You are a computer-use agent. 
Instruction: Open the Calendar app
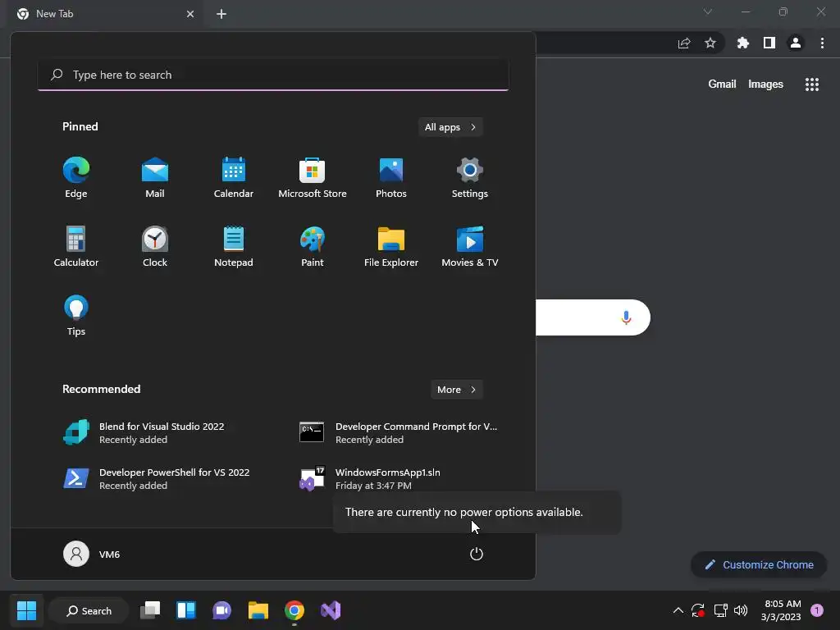pyautogui.click(x=234, y=178)
